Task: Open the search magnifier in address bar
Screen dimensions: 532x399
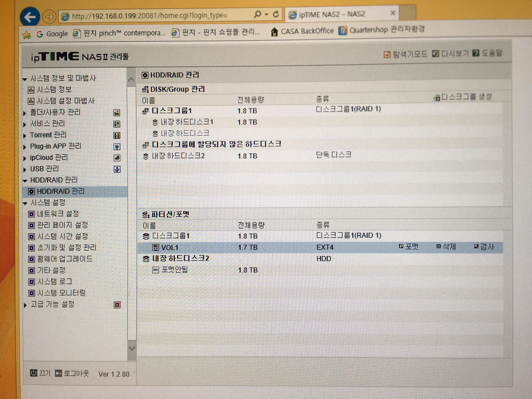Action: pos(258,14)
